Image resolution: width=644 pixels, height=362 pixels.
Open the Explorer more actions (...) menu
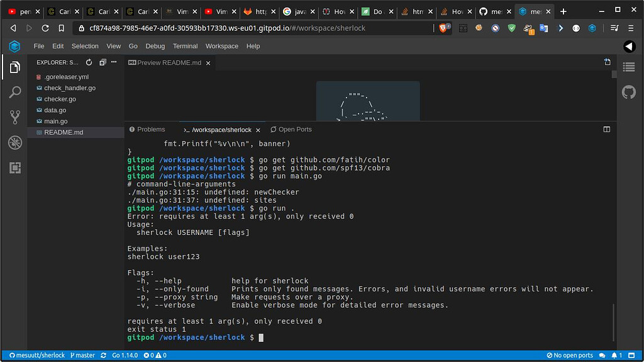[114, 62]
